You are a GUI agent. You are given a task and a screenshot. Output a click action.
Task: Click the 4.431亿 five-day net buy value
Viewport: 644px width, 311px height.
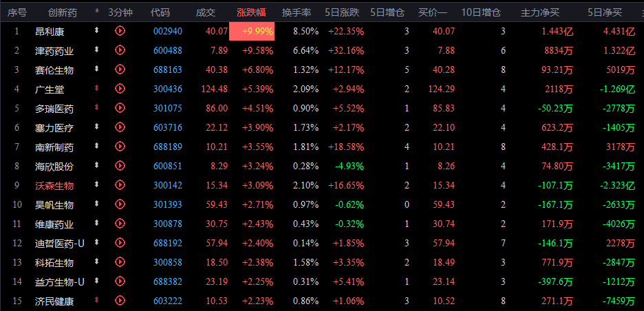click(x=620, y=31)
